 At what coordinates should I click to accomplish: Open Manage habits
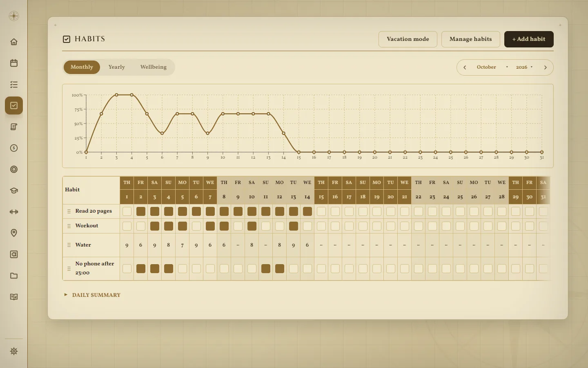tap(471, 39)
